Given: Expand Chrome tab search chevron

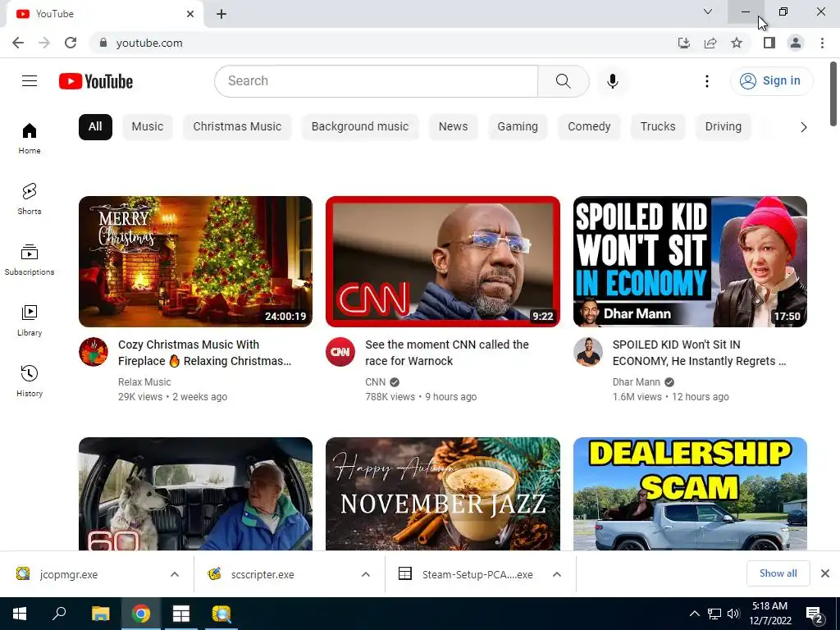Looking at the screenshot, I should click(x=708, y=11).
